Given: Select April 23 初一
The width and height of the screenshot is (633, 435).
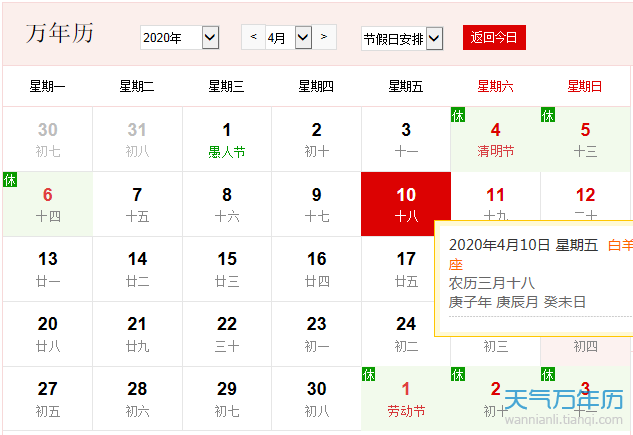Looking at the screenshot, I should click(x=316, y=334).
